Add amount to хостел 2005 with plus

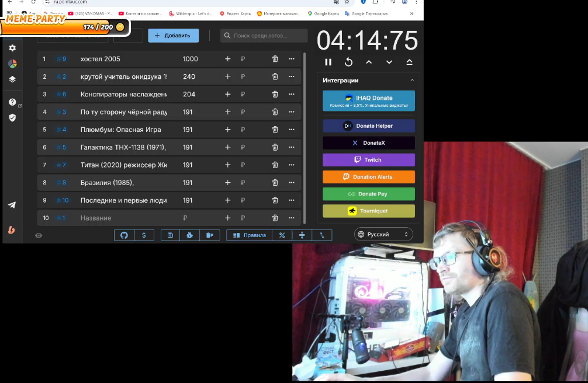click(x=227, y=59)
